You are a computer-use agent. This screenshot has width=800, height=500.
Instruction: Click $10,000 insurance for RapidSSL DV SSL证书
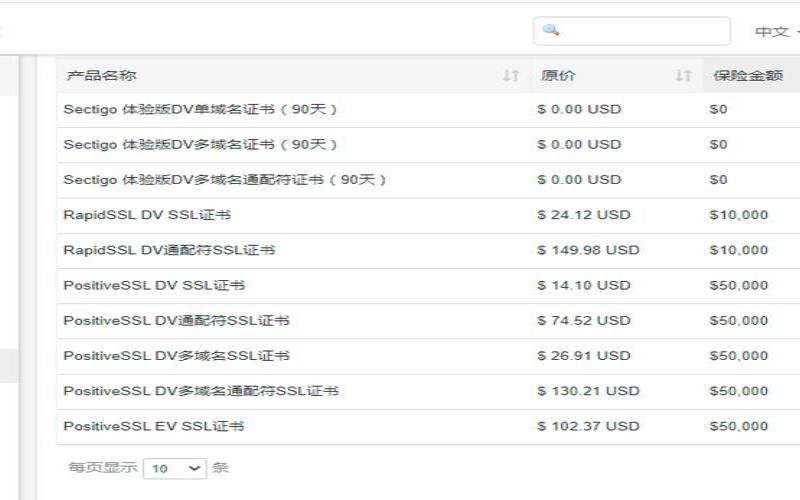point(739,215)
